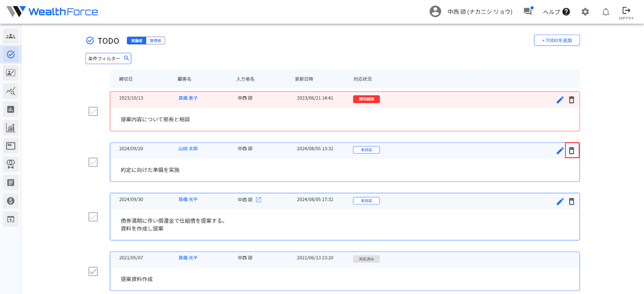This screenshot has height=294, width=644.
Task: Click the 締切日 column header
Action: pos(126,79)
